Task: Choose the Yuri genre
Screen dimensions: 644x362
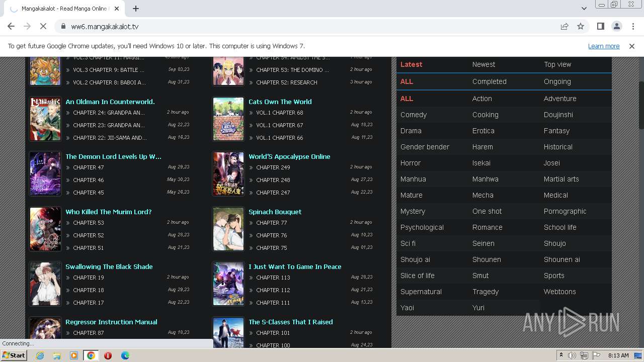Action: tap(478, 308)
